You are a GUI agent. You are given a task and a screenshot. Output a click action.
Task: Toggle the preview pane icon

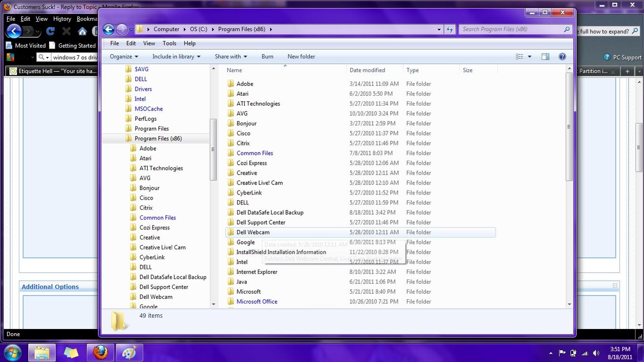(545, 57)
